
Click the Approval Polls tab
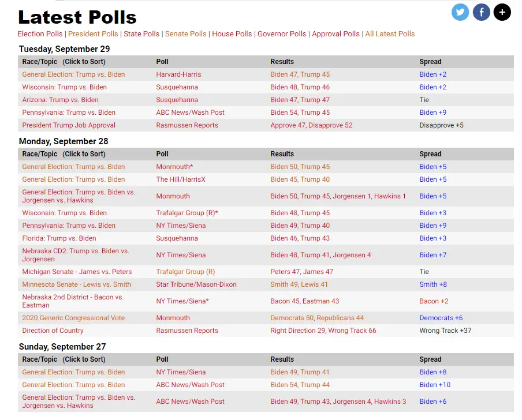(335, 34)
